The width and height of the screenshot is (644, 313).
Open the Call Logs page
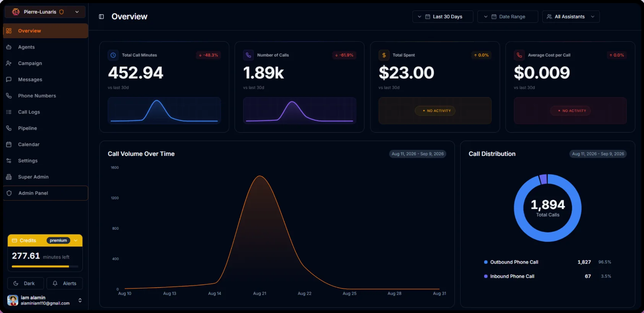pos(45,112)
